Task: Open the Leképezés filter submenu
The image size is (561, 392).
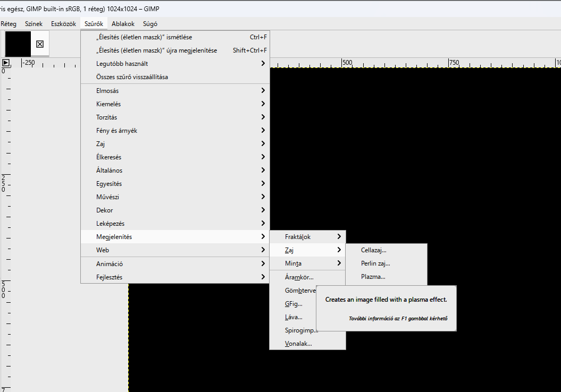Action: [x=175, y=223]
